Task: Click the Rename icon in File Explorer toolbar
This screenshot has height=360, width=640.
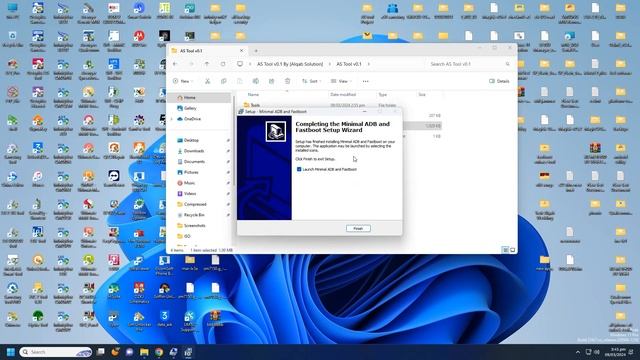Action: [x=256, y=81]
